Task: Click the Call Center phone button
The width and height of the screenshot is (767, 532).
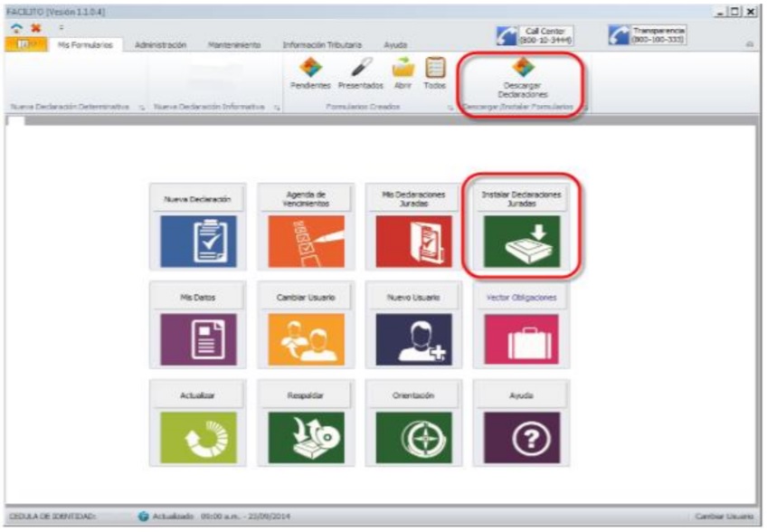Action: coord(534,35)
